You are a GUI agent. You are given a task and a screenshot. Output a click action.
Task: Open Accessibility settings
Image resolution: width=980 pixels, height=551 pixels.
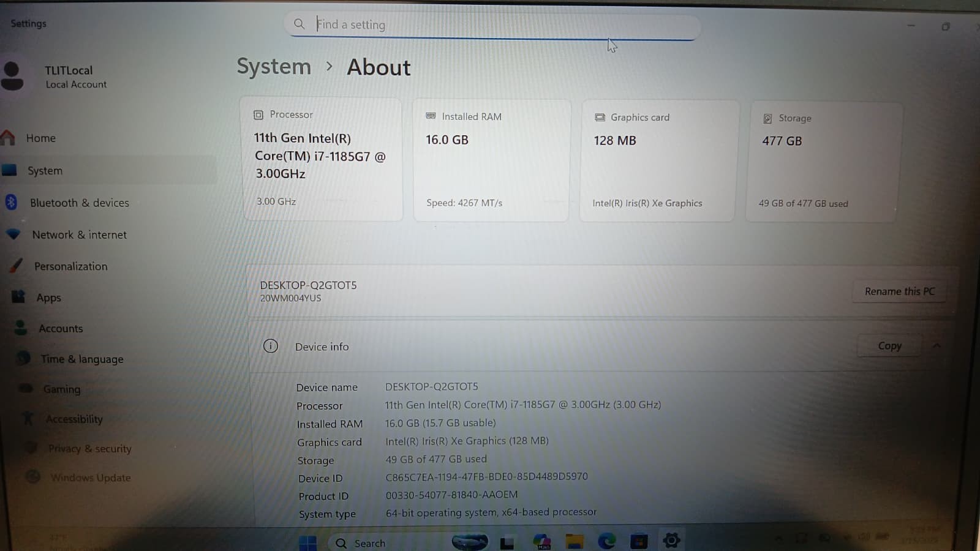(74, 419)
